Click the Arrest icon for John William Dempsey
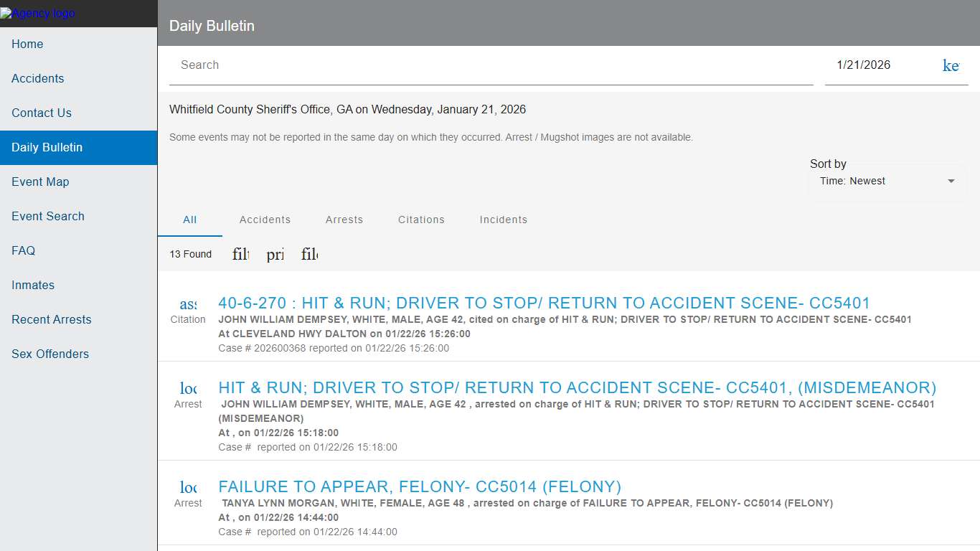This screenshot has width=980, height=551. point(188,389)
